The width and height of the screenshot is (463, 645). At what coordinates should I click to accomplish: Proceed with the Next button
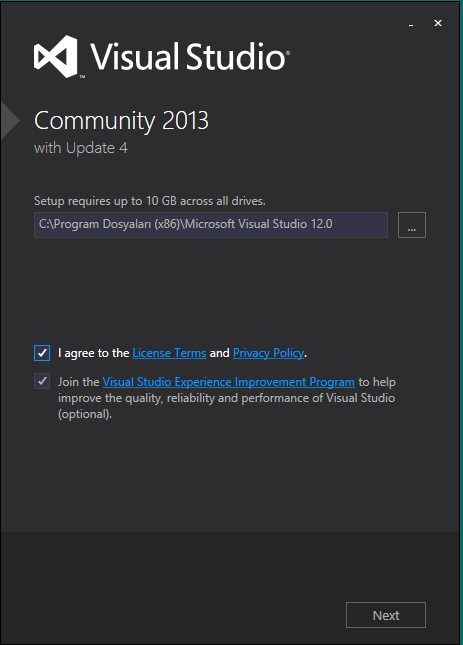[386, 615]
